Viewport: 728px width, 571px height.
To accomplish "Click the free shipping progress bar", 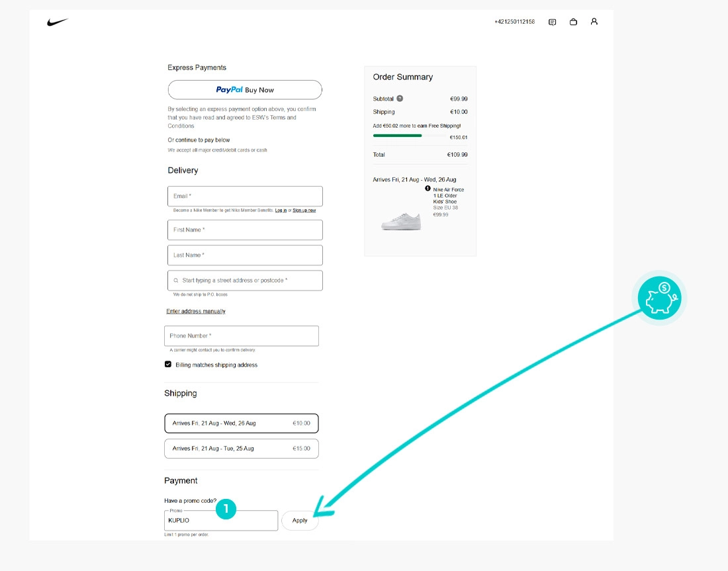I will coord(408,136).
